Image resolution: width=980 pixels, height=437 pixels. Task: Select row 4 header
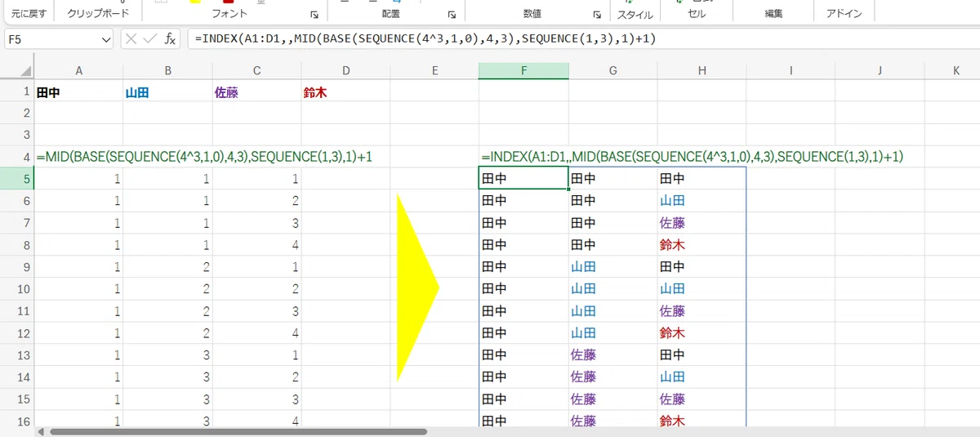17,156
